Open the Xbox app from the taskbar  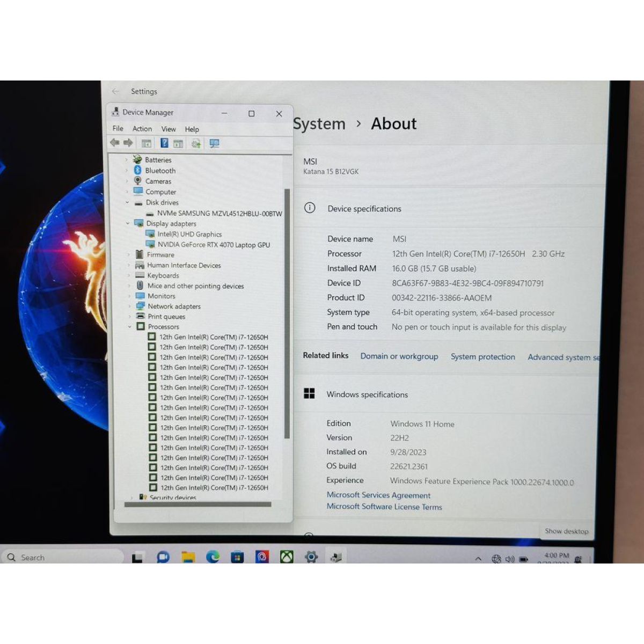pyautogui.click(x=287, y=557)
